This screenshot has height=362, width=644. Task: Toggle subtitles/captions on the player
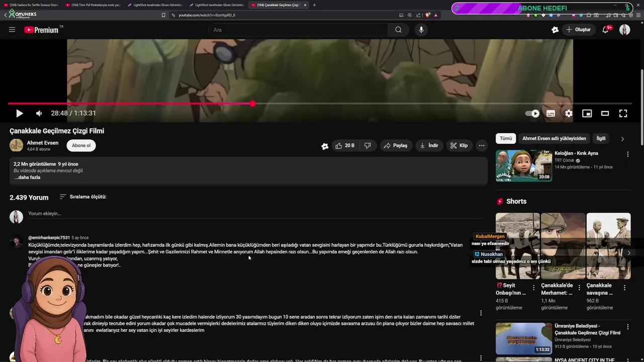tap(551, 114)
